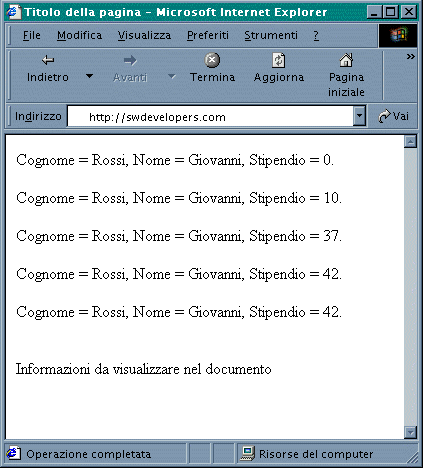The width and height of the screenshot is (423, 468).
Task: Click the scrollbar up arrow
Action: click(410, 142)
